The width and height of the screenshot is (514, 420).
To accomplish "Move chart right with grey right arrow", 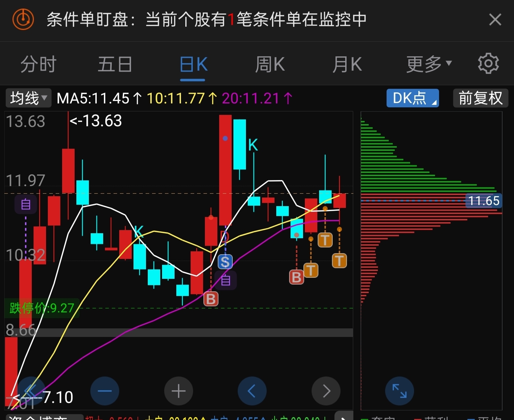I will coord(326,391).
